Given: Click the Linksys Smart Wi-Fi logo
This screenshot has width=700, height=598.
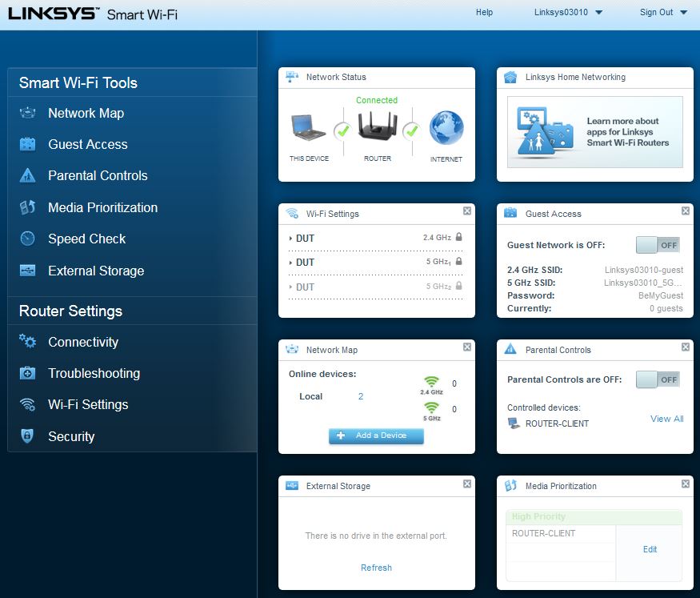Looking at the screenshot, I should [x=93, y=14].
